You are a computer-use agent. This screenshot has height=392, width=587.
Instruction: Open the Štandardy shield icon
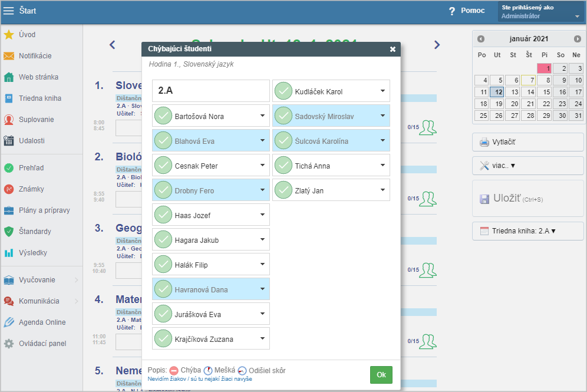click(9, 232)
